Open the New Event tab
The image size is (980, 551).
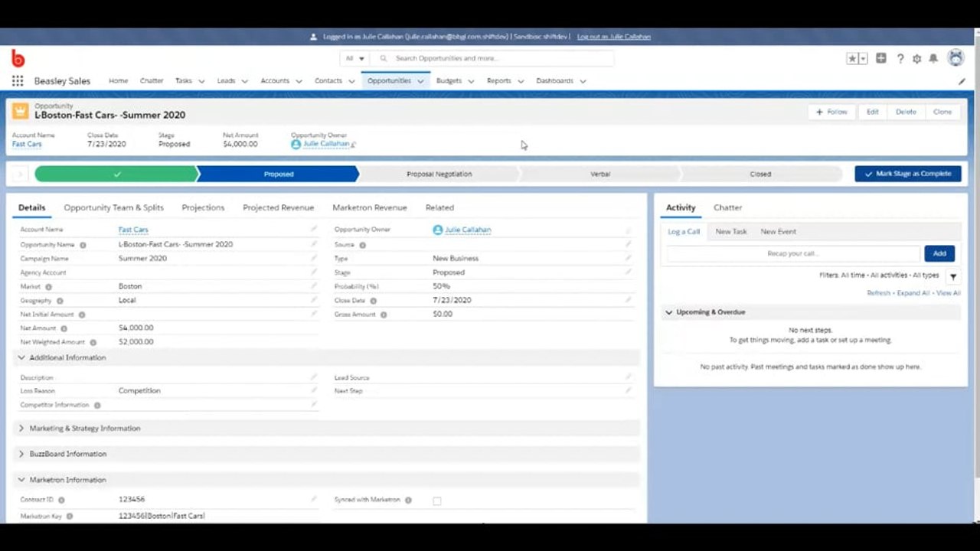coord(779,231)
